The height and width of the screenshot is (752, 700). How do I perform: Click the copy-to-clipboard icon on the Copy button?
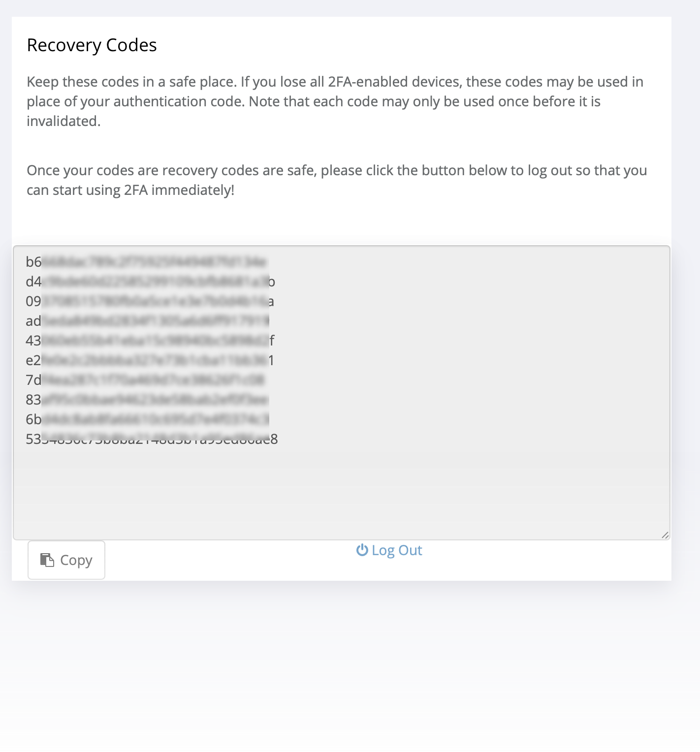click(x=46, y=560)
